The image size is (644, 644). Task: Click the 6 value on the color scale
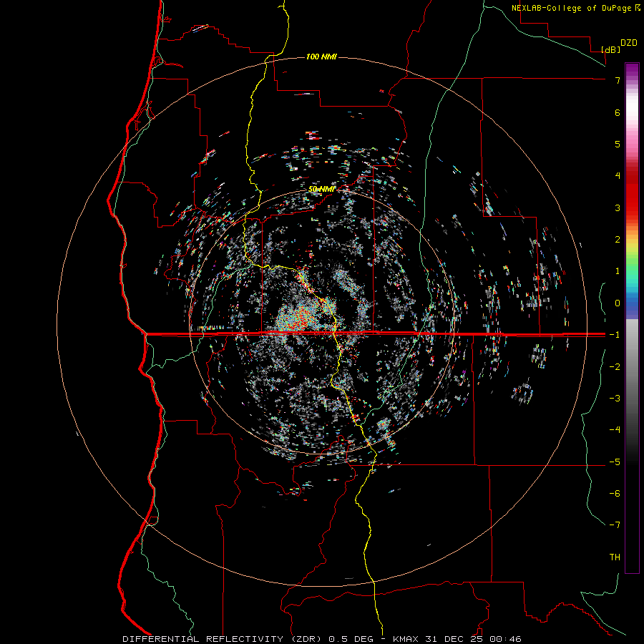tap(618, 112)
